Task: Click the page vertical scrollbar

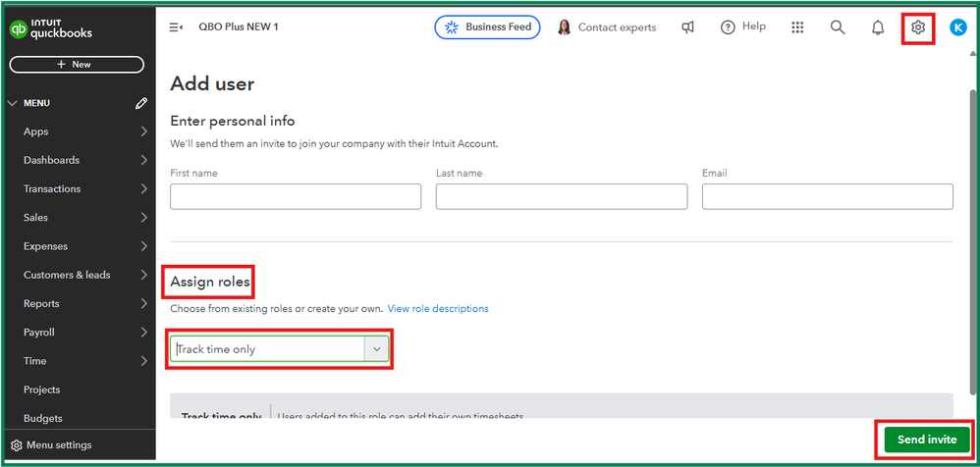Action: (x=972, y=243)
